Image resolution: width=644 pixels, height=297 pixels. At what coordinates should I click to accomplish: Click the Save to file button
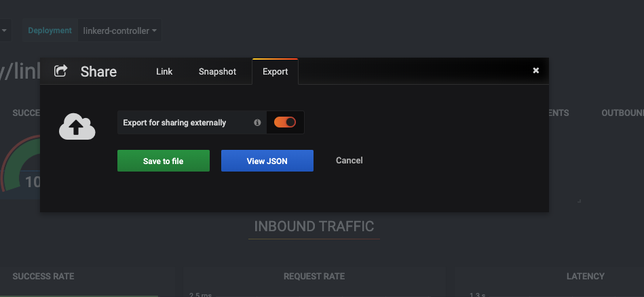(164, 161)
